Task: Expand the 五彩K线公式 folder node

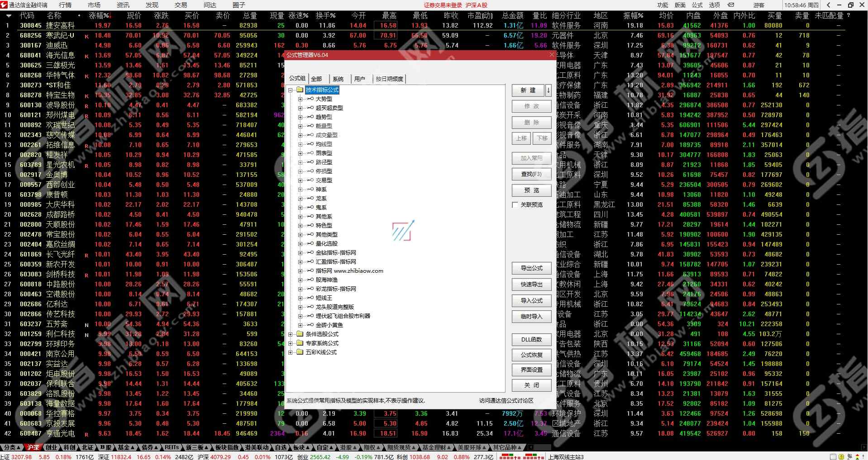Action: pyautogui.click(x=291, y=352)
